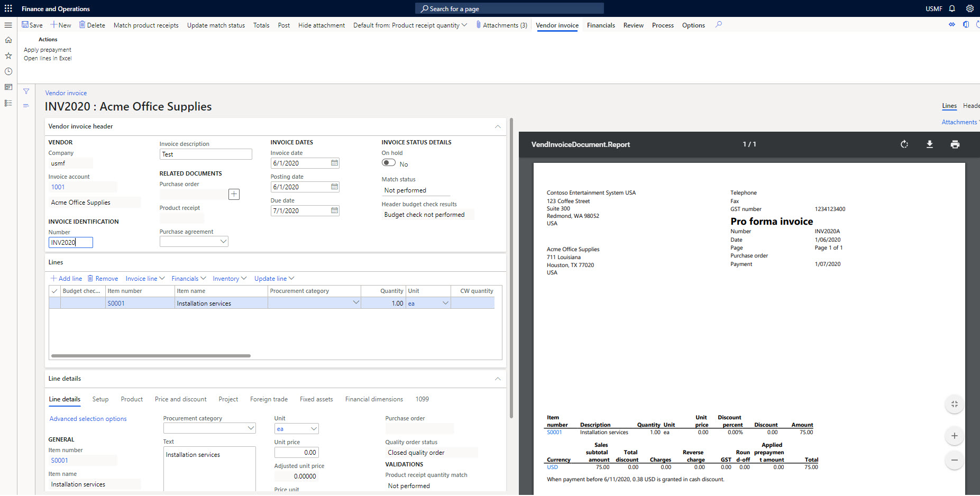Open the Process ribbon tab

tap(663, 25)
